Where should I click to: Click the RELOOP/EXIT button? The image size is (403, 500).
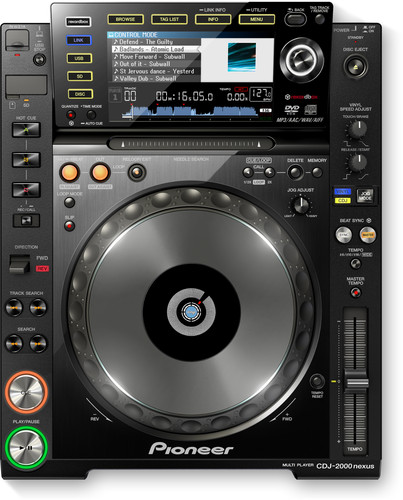click(x=137, y=173)
